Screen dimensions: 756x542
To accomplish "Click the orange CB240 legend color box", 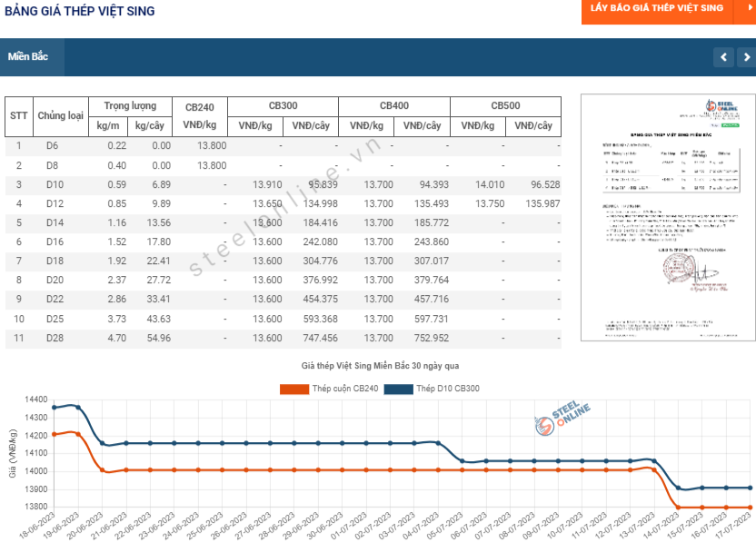I will [294, 389].
